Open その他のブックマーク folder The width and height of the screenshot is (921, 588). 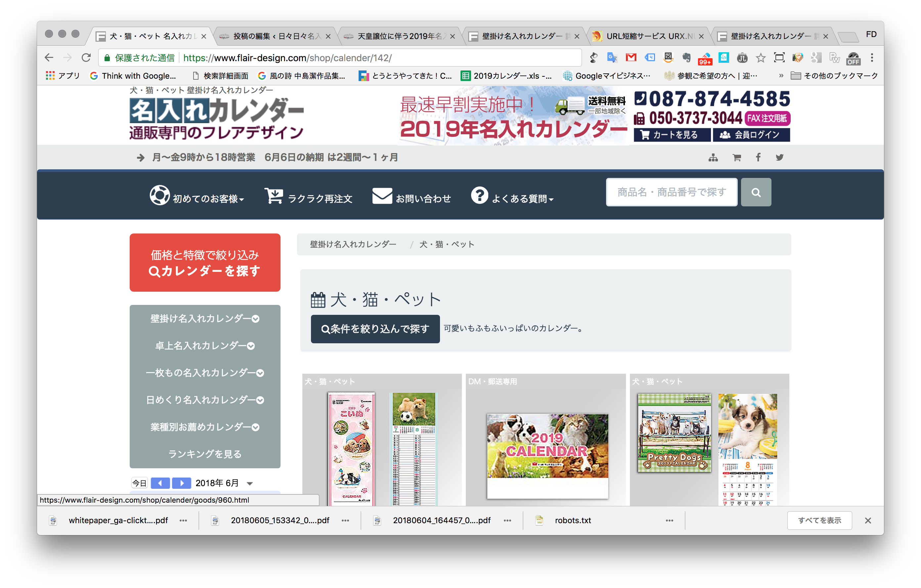(x=834, y=76)
